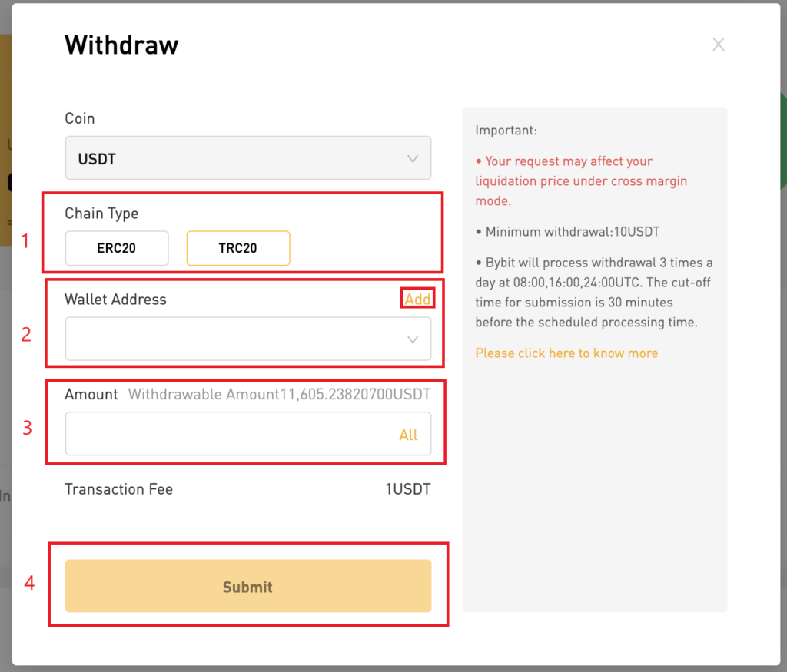Click the chevron arrow in Coin field
This screenshot has width=787, height=672.
pyautogui.click(x=413, y=159)
